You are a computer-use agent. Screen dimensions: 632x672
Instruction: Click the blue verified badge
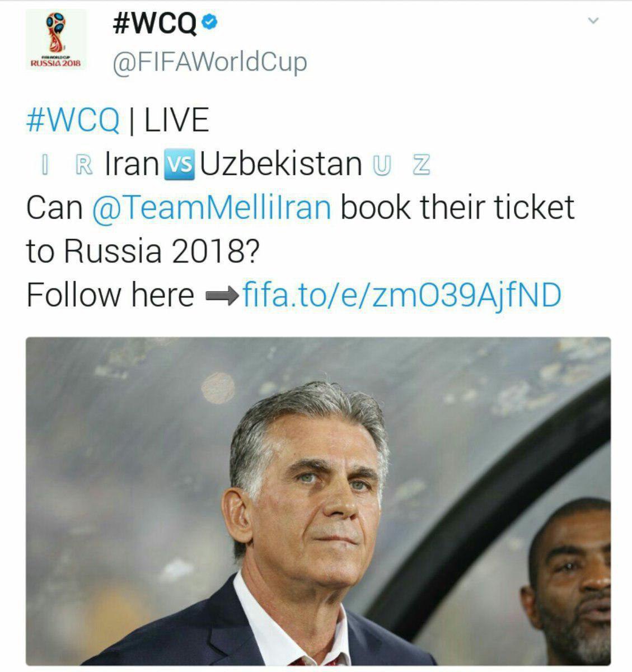click(209, 22)
